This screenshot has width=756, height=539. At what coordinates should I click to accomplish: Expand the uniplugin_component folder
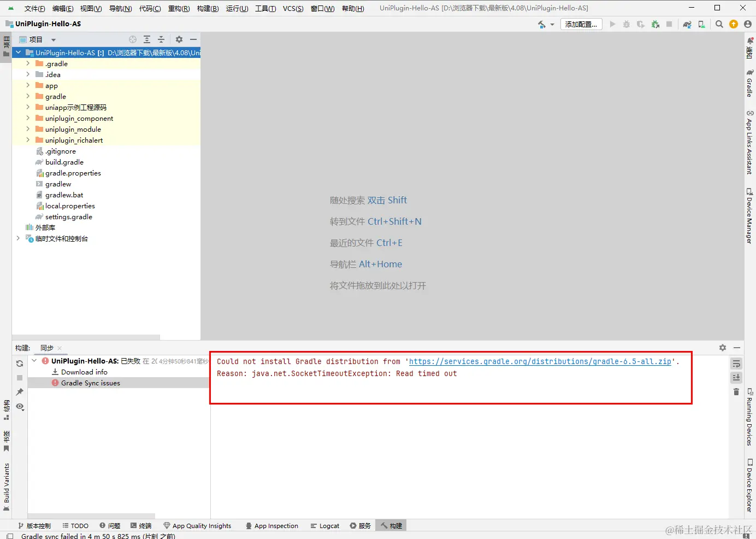[28, 118]
